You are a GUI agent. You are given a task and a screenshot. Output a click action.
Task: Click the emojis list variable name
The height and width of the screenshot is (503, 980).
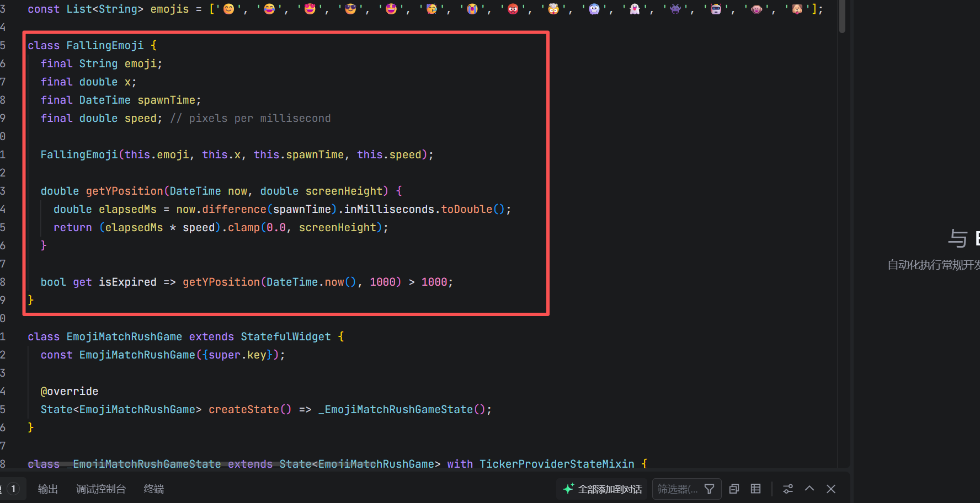coord(169,9)
